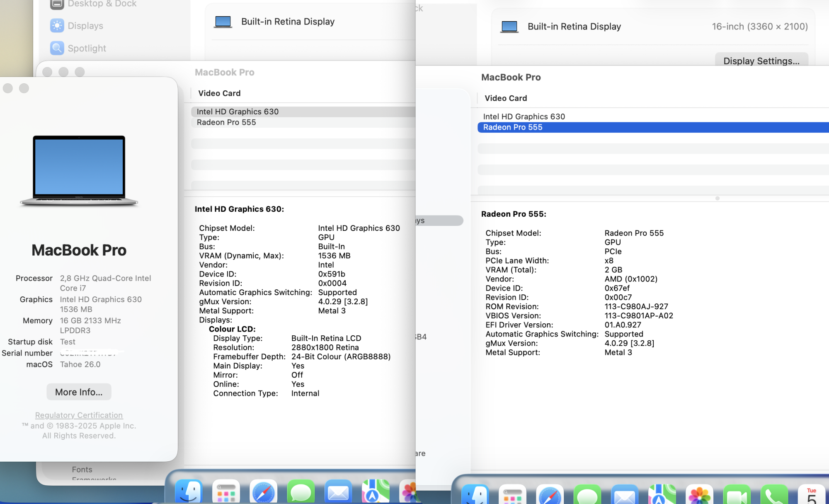The width and height of the screenshot is (829, 504).
Task: Open the Regulatory Certification link
Action: (x=79, y=415)
